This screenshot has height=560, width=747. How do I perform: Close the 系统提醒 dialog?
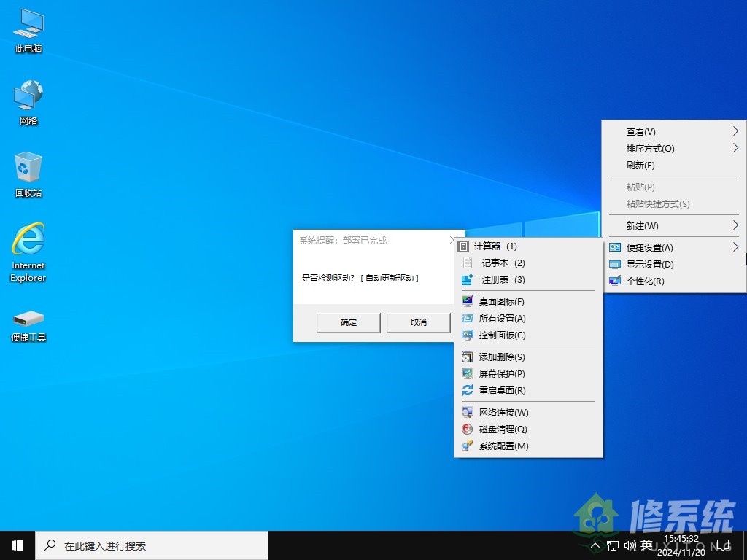[x=452, y=241]
